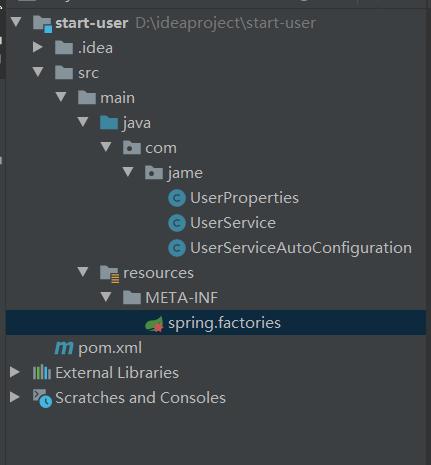The width and height of the screenshot is (431, 465).
Task: Click the Maven pom.xml icon
Action: tap(64, 348)
